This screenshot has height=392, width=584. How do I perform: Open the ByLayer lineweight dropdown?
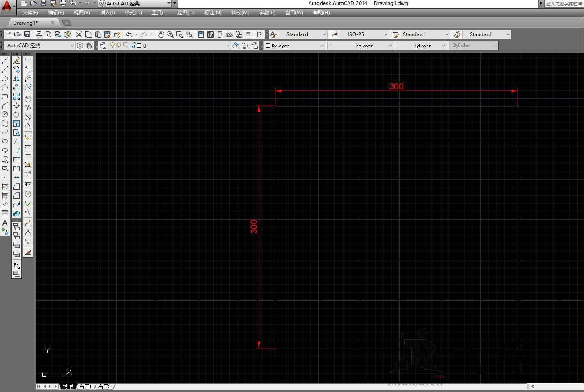tap(421, 46)
